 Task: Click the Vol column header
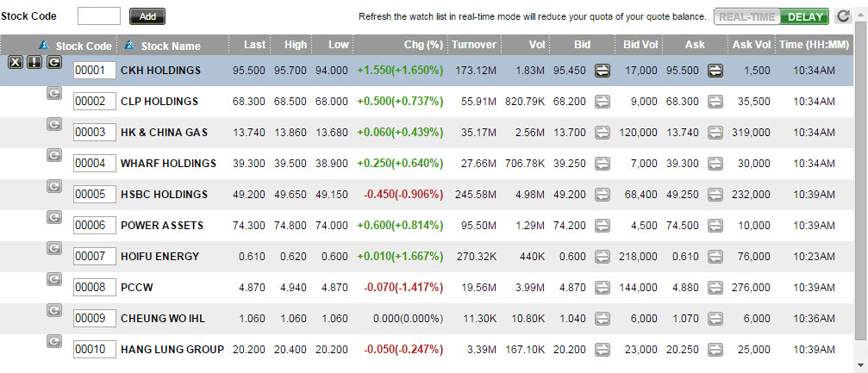click(x=537, y=45)
